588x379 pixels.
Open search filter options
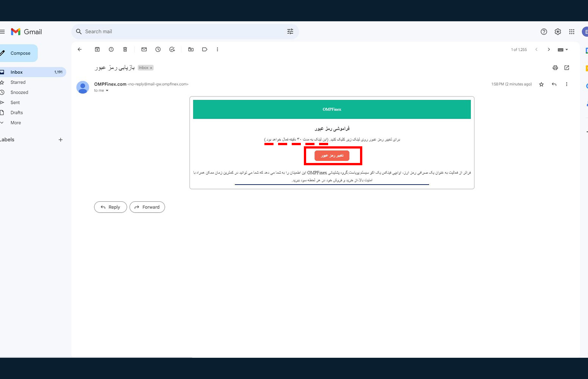click(290, 31)
